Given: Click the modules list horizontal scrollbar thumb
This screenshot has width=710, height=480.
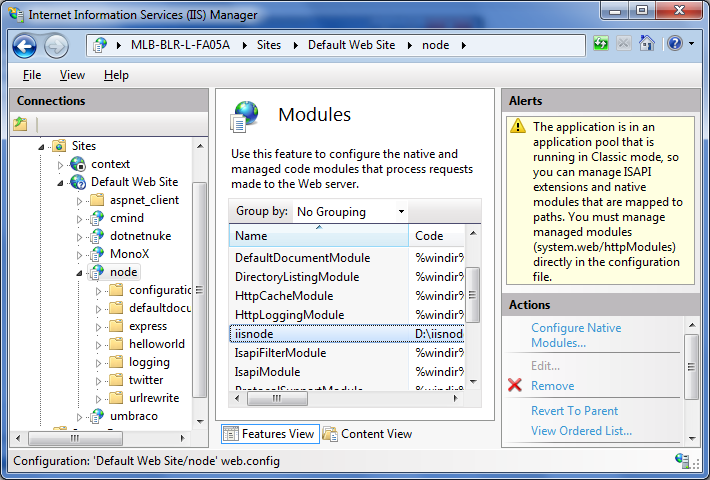Looking at the screenshot, I should point(277,398).
